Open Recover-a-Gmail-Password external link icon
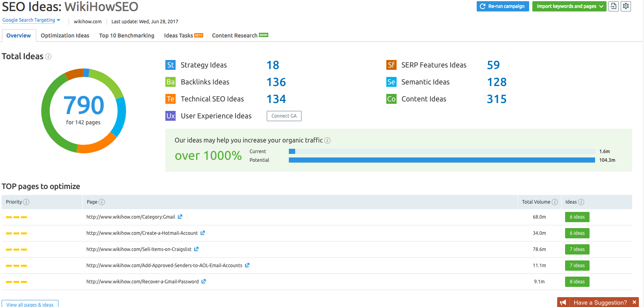Screen dimensions: 644x307 (204, 281)
